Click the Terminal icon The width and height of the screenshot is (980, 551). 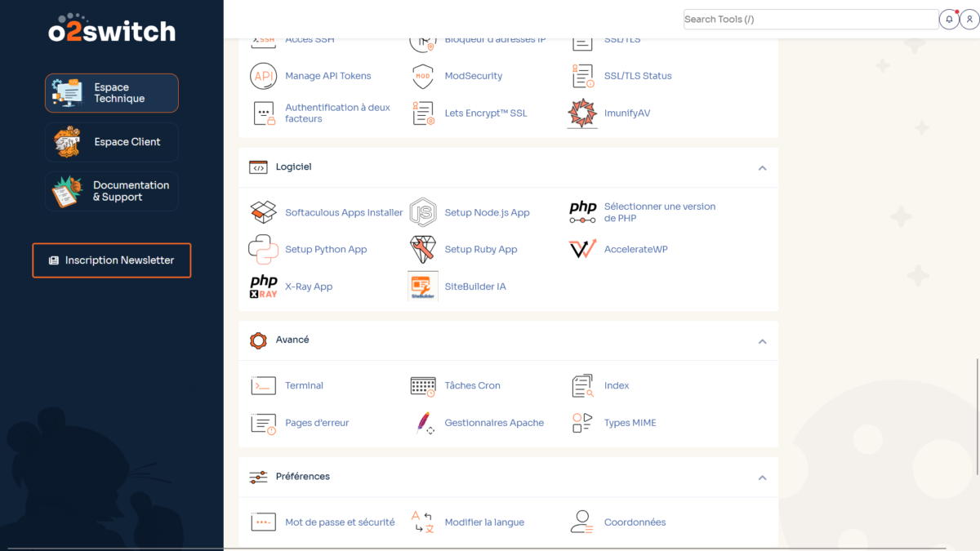click(263, 386)
